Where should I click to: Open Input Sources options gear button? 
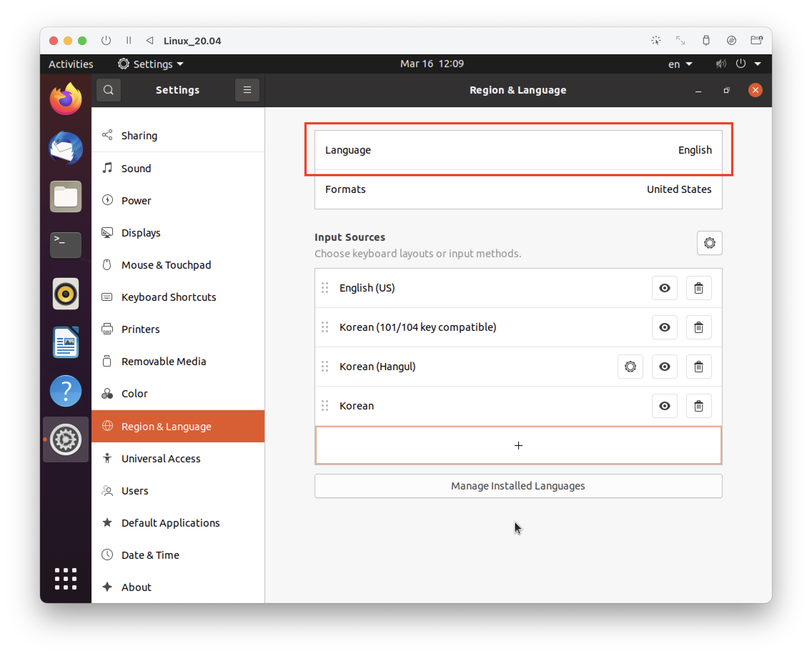click(709, 243)
